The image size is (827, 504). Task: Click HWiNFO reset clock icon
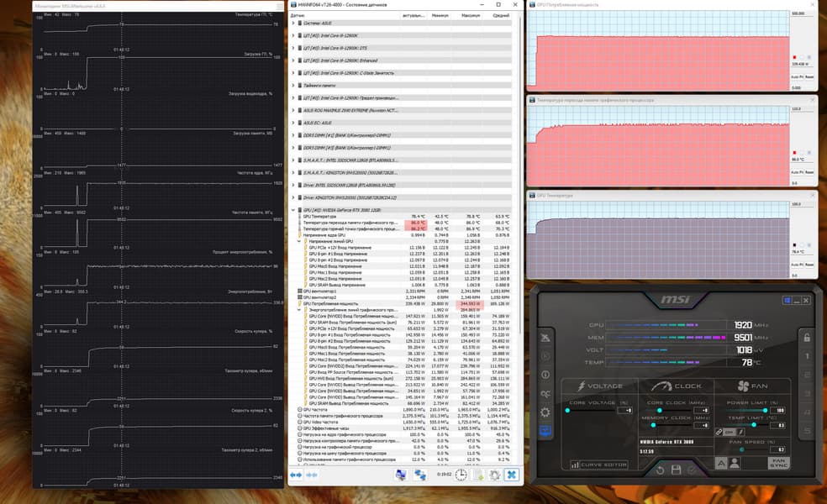tap(461, 475)
